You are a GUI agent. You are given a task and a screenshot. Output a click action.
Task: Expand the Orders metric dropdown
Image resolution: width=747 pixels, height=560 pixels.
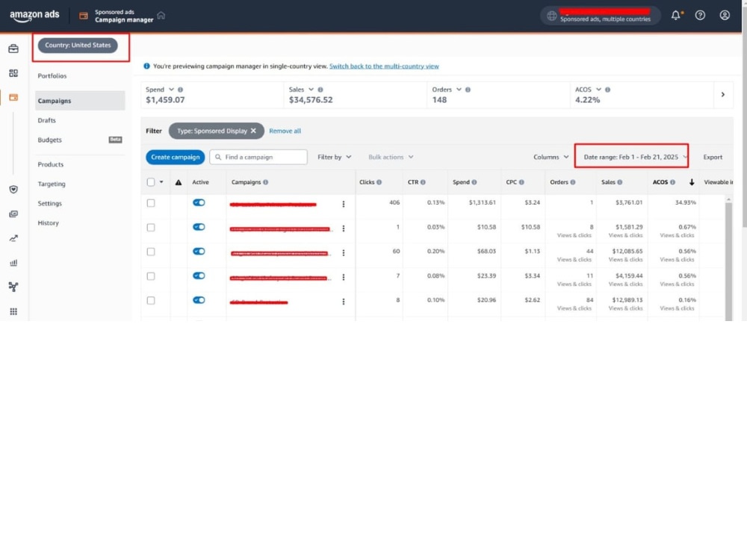tap(459, 90)
